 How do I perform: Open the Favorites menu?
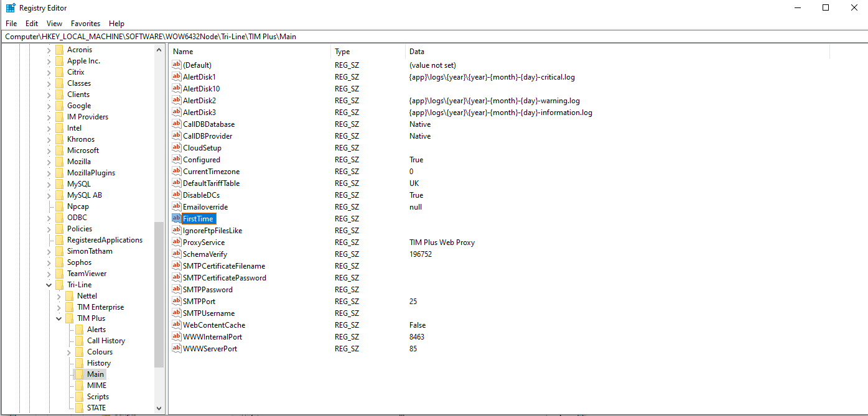point(85,23)
